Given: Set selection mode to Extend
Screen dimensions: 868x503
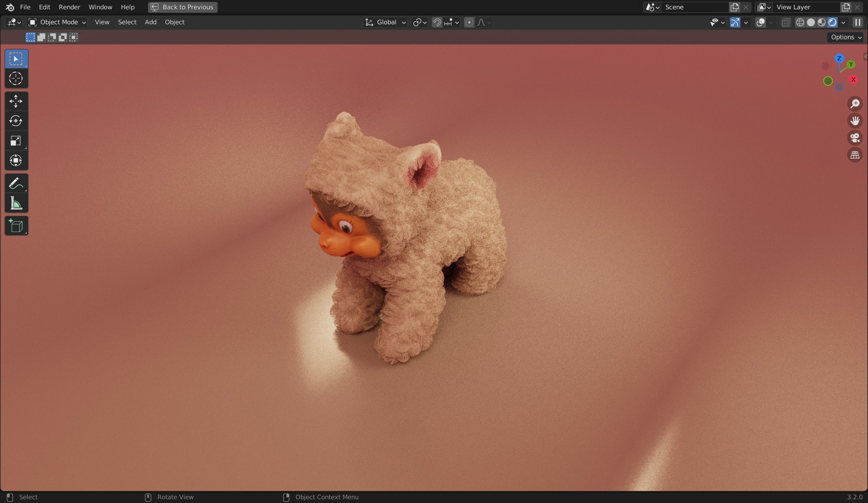Looking at the screenshot, I should 41,37.
